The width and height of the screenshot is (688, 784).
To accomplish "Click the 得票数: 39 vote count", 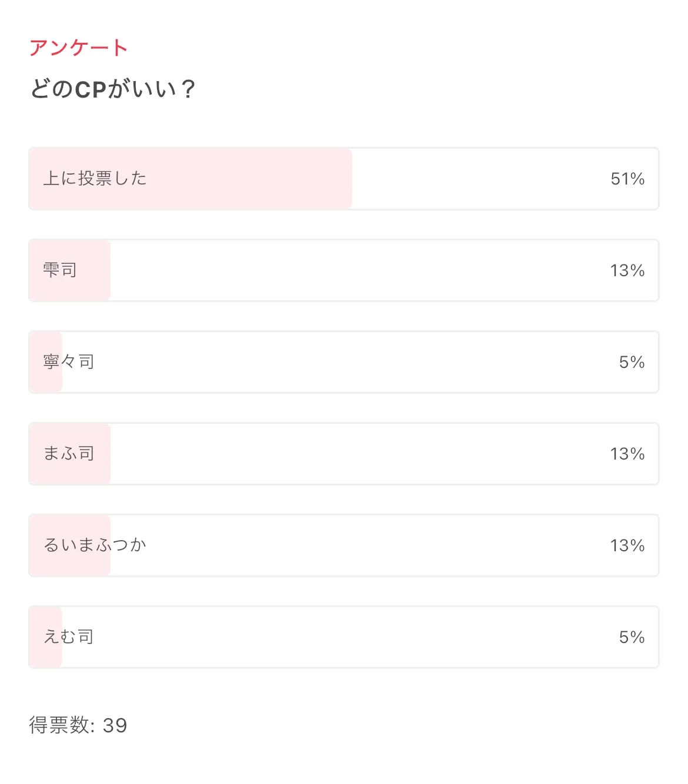I will 78,725.
